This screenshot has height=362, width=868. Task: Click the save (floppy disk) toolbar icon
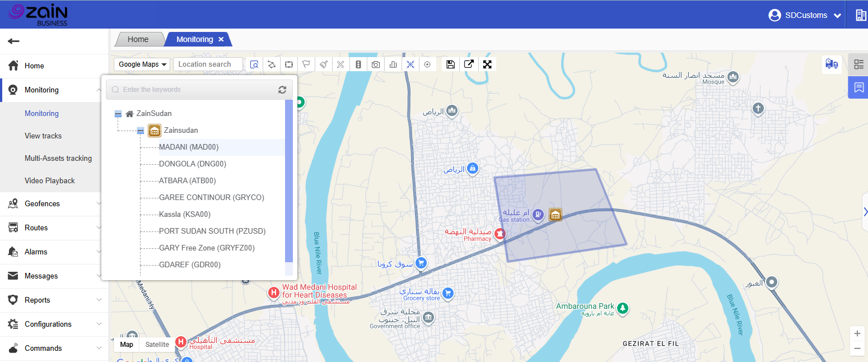(x=450, y=64)
